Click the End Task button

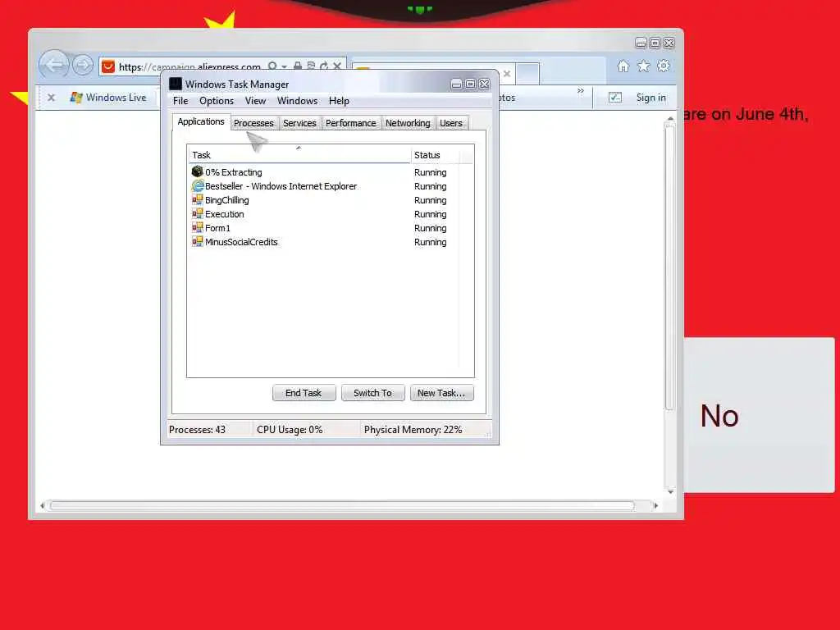pos(304,393)
